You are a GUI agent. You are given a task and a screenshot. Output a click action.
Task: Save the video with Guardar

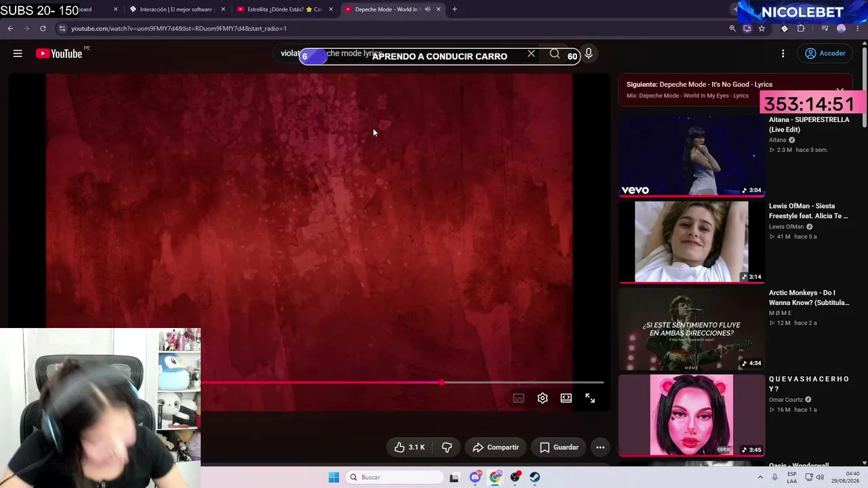[x=559, y=447]
